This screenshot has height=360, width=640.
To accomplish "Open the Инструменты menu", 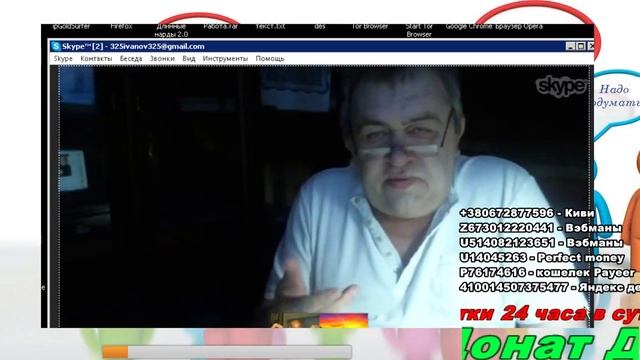I will pyautogui.click(x=225, y=59).
